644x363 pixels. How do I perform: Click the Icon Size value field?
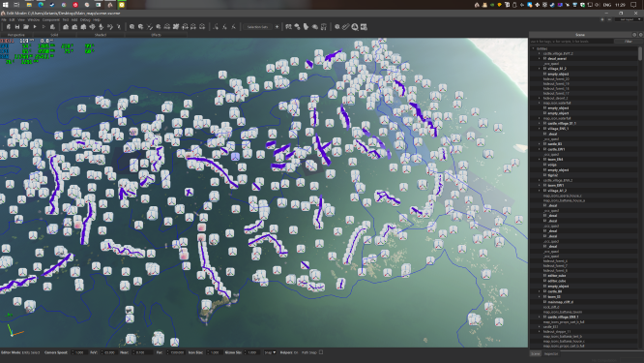(216, 352)
